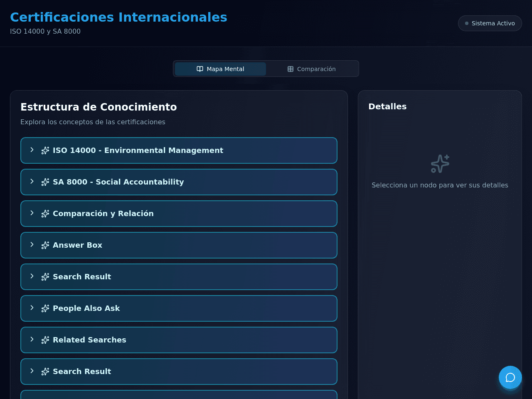Click the sparkle icon on ISO 14000 row
The height and width of the screenshot is (399, 532).
click(x=45, y=150)
